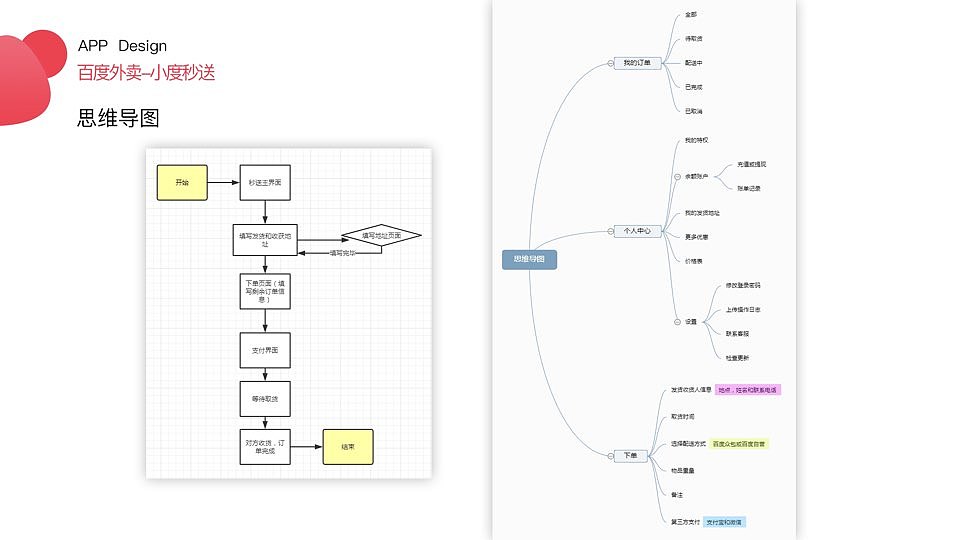Click the APP Design heading text
The width and height of the screenshot is (960, 540).
pos(122,46)
